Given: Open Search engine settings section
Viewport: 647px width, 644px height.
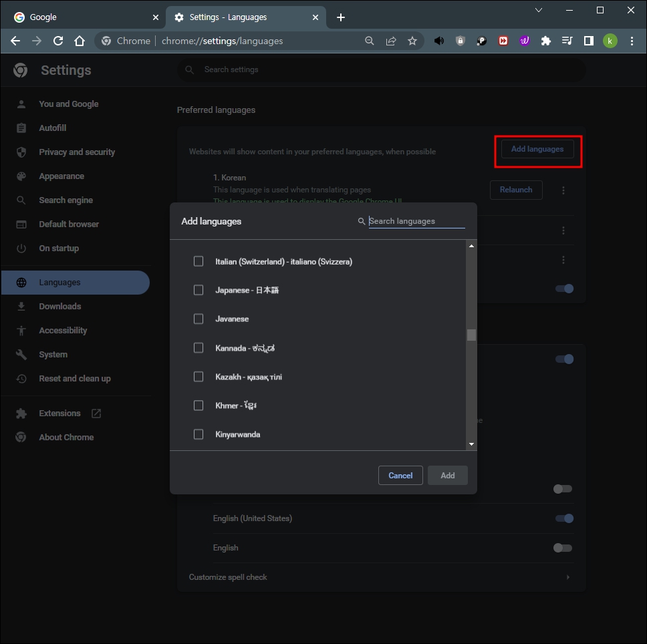Looking at the screenshot, I should point(66,200).
